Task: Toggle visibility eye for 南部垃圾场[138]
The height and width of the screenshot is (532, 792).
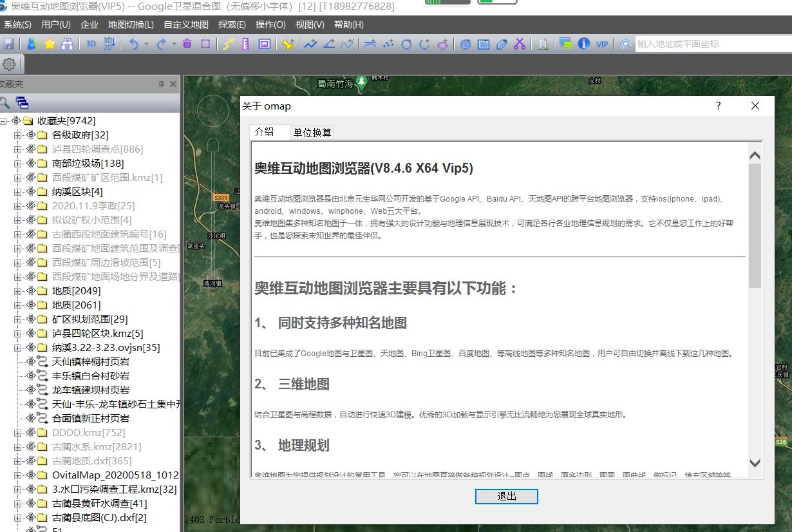Action: [30, 164]
